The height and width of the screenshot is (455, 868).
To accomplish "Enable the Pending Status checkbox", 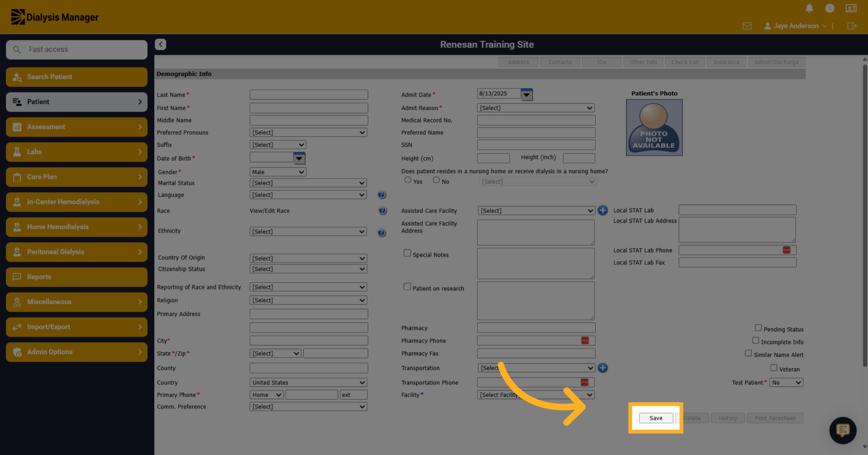I will pyautogui.click(x=758, y=328).
